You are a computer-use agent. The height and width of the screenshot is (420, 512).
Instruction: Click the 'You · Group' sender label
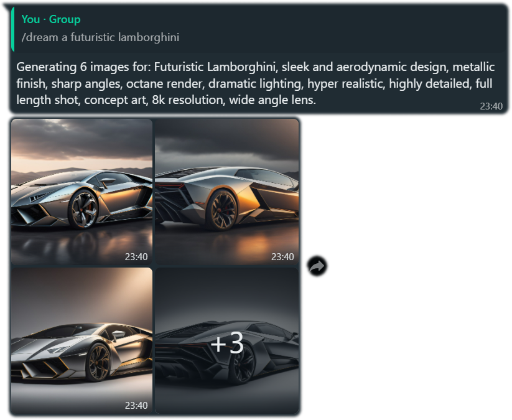coord(51,19)
